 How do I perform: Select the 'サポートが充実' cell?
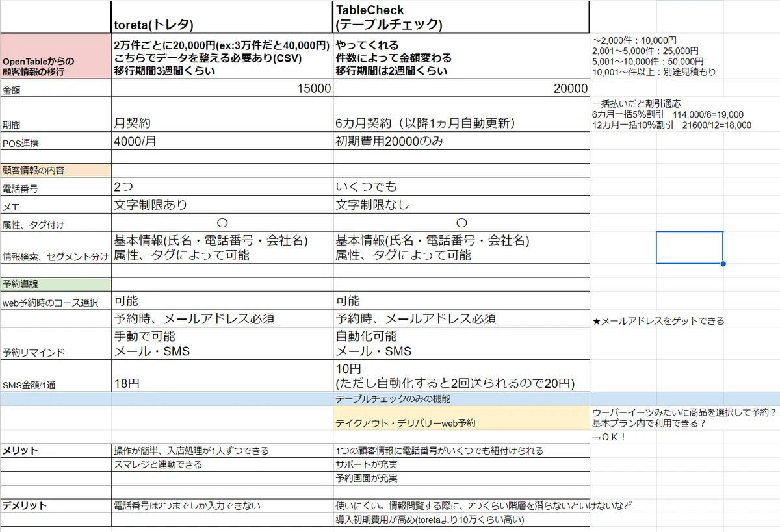pos(461,464)
